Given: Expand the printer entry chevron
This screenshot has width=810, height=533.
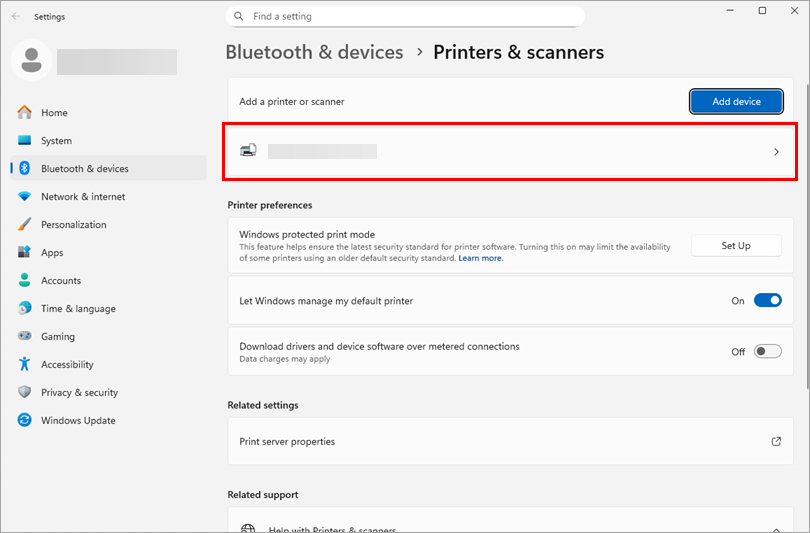Looking at the screenshot, I should click(776, 152).
